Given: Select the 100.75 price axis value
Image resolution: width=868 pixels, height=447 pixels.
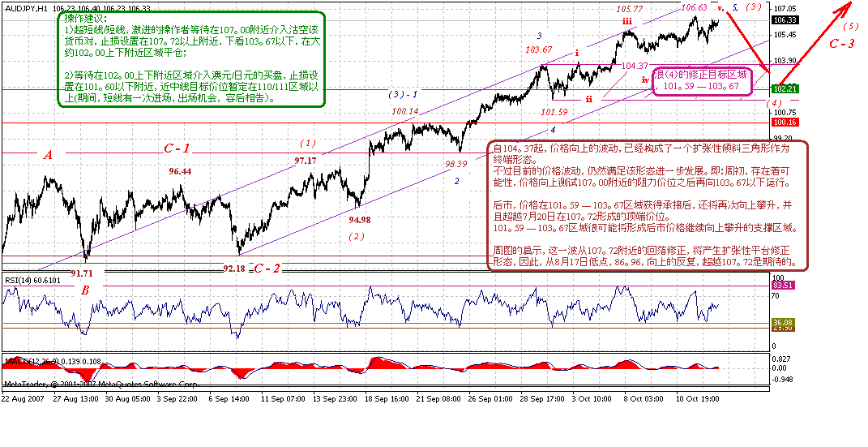Looking at the screenshot, I should pos(787,113).
